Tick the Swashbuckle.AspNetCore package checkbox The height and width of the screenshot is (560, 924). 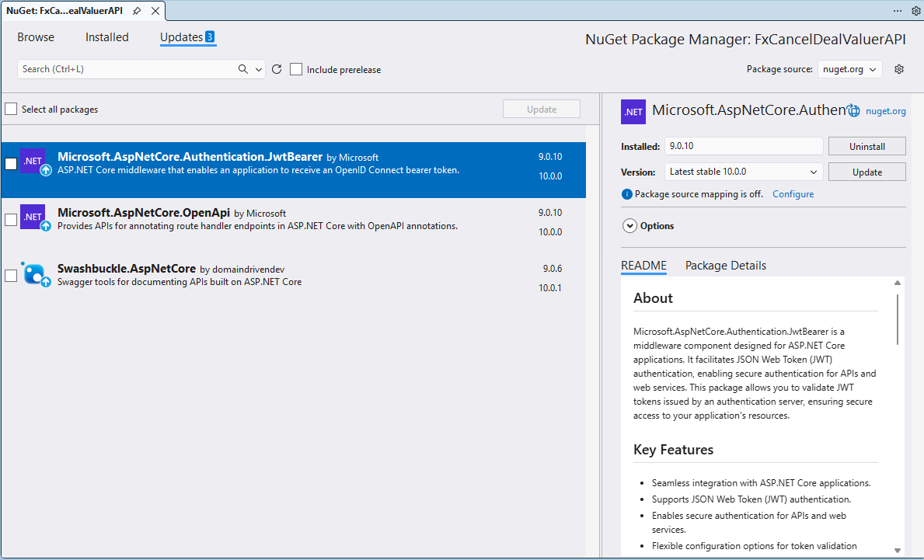[x=11, y=275]
